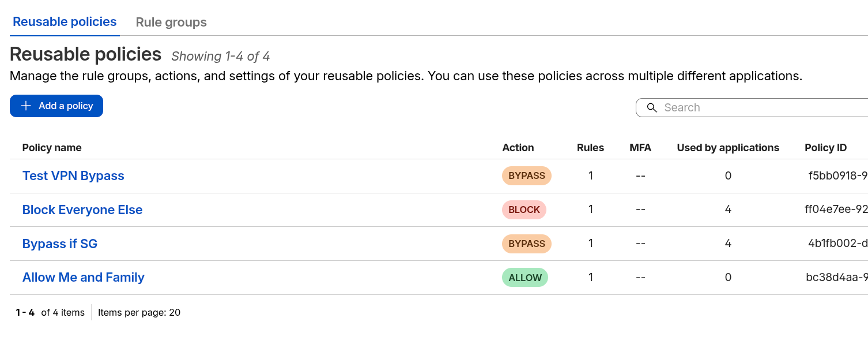Open the Allow Me and Family policy
The width and height of the screenshot is (868, 344).
[84, 278]
